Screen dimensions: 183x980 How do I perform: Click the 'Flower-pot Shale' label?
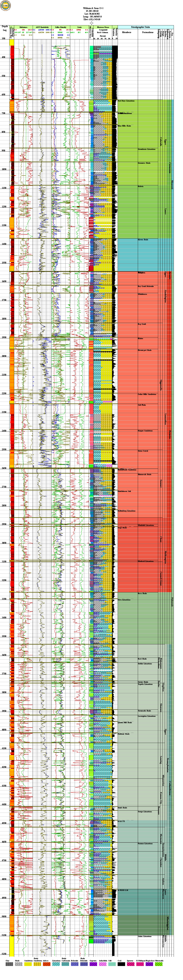click(x=145, y=350)
